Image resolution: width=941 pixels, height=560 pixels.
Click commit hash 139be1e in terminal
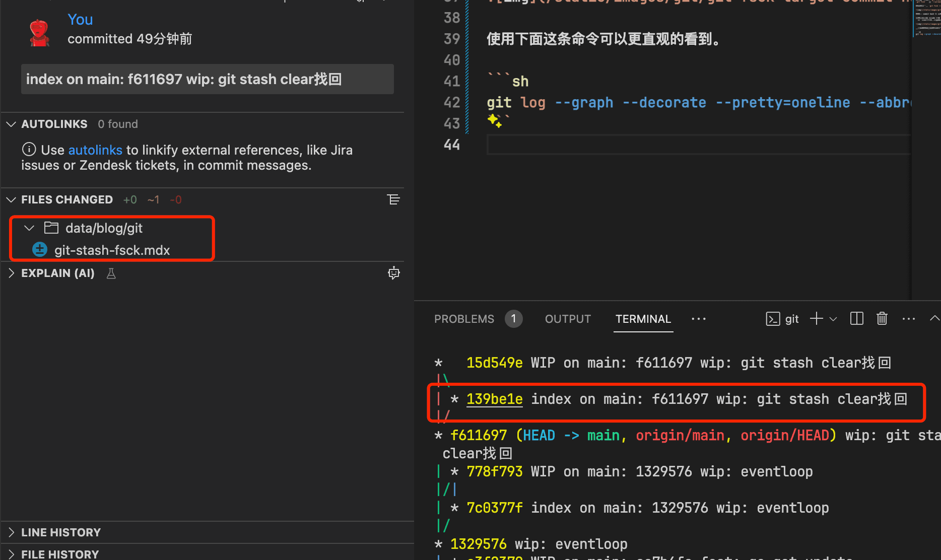click(494, 399)
